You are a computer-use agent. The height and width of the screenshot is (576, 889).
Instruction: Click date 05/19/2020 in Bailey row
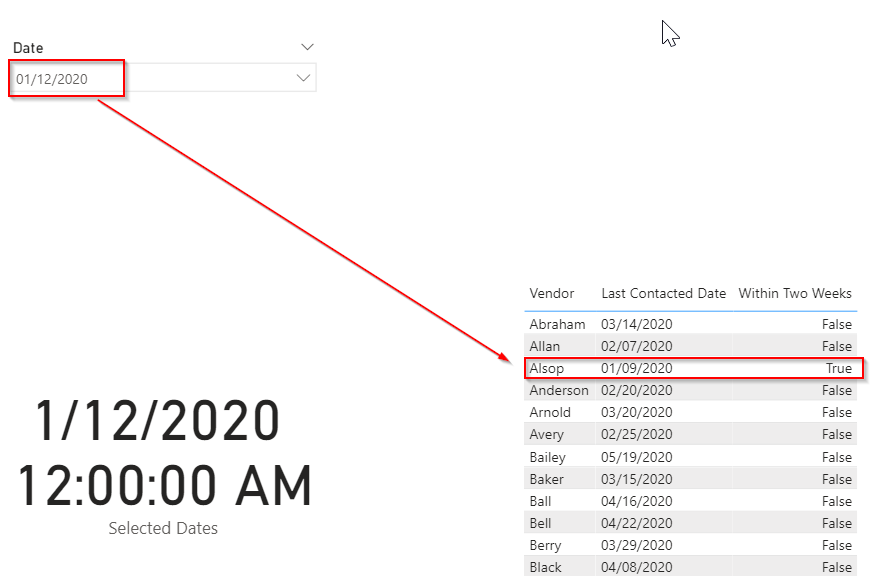pyautogui.click(x=637, y=458)
